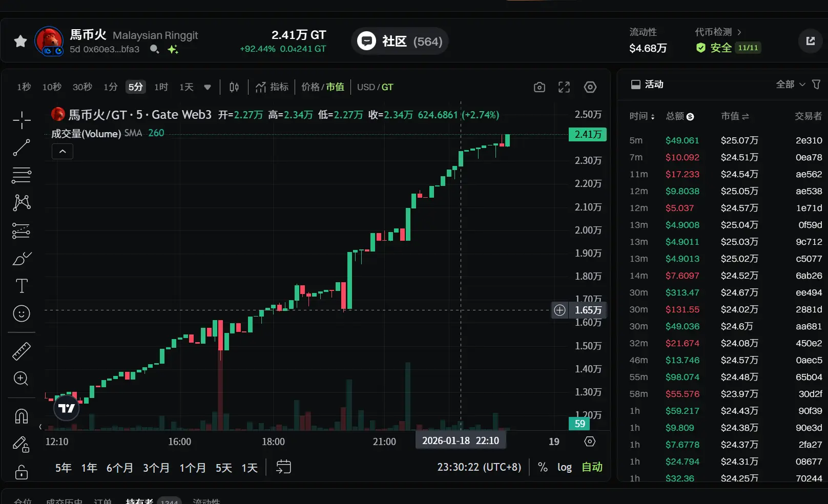Open the time axis settings icon
The height and width of the screenshot is (504, 828).
tap(590, 442)
